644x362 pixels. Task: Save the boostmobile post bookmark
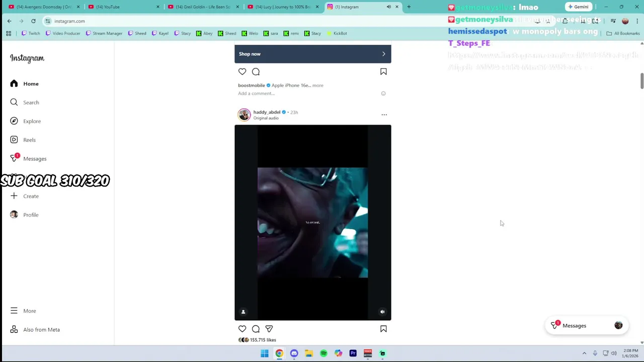pos(383,72)
